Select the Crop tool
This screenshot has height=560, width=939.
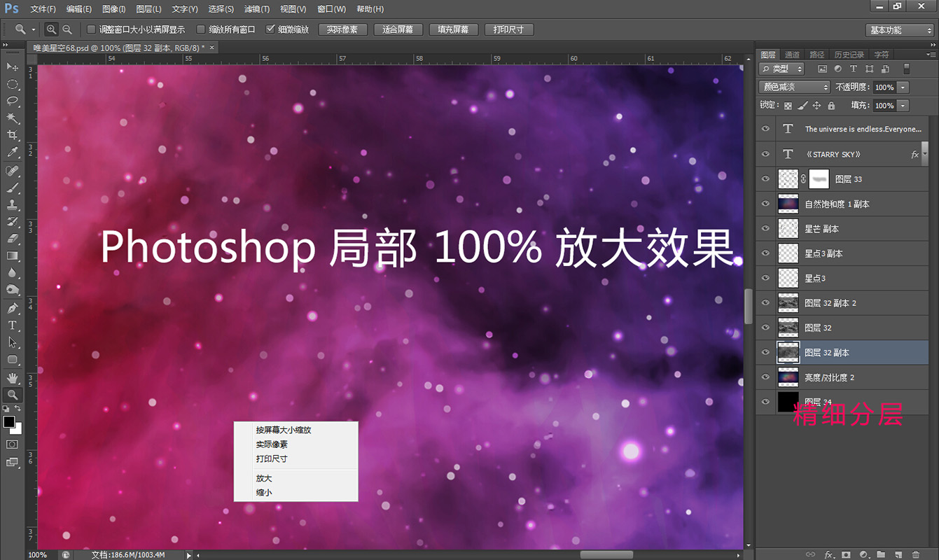[x=13, y=135]
